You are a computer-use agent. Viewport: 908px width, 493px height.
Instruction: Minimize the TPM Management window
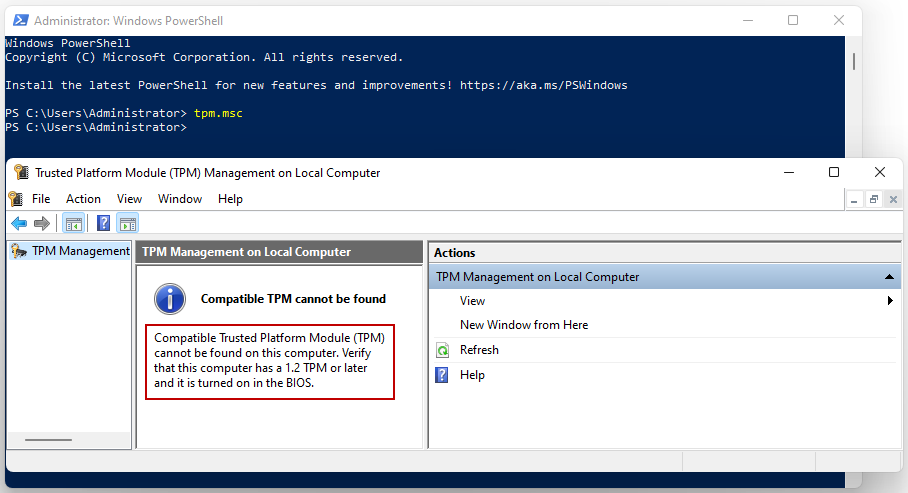click(789, 172)
